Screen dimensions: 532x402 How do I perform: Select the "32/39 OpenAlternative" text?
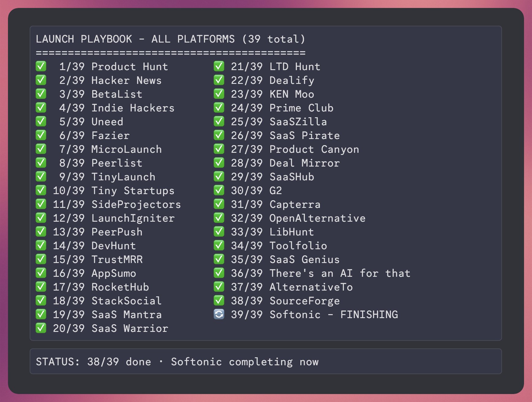coord(298,218)
